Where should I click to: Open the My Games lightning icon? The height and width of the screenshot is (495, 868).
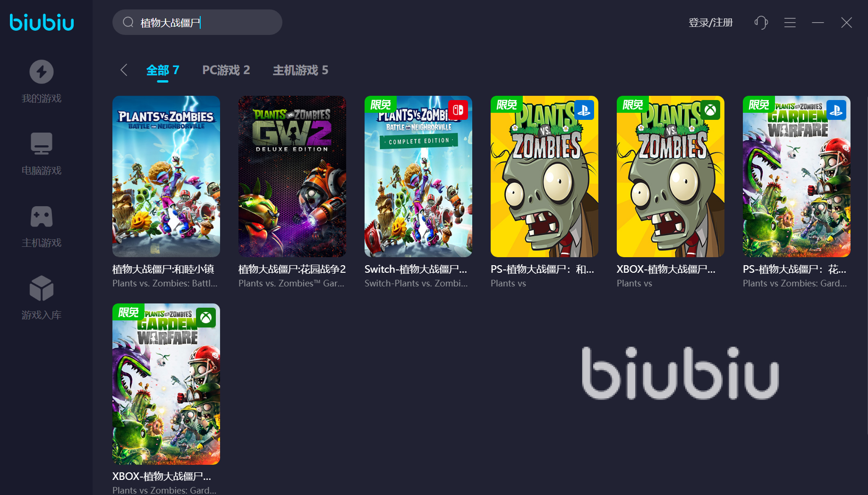[x=42, y=72]
